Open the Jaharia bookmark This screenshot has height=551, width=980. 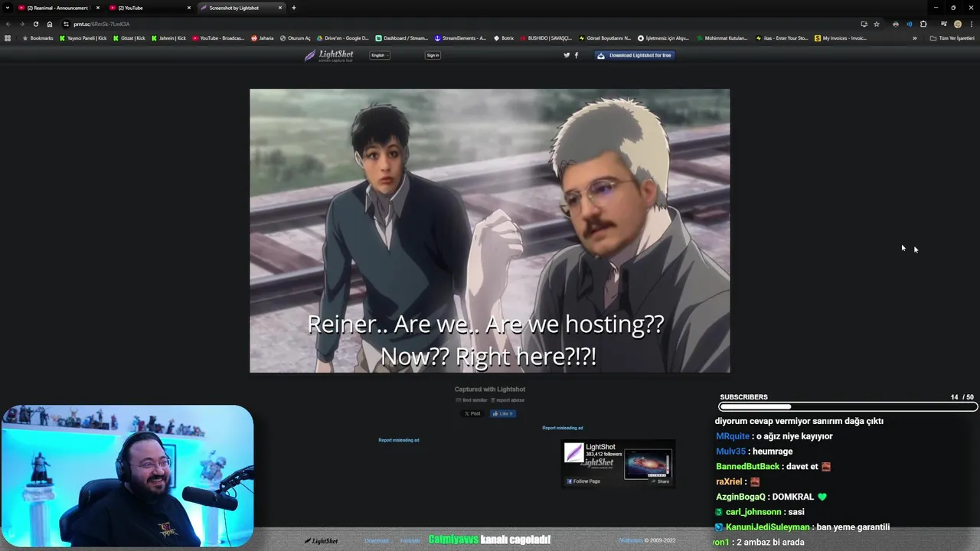[263, 38]
